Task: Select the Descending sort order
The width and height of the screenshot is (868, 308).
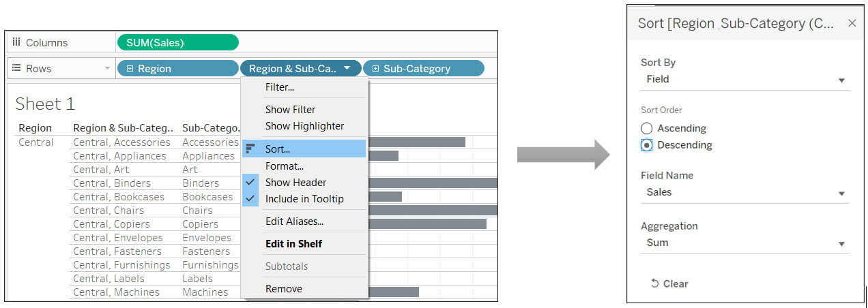Action: (x=647, y=145)
